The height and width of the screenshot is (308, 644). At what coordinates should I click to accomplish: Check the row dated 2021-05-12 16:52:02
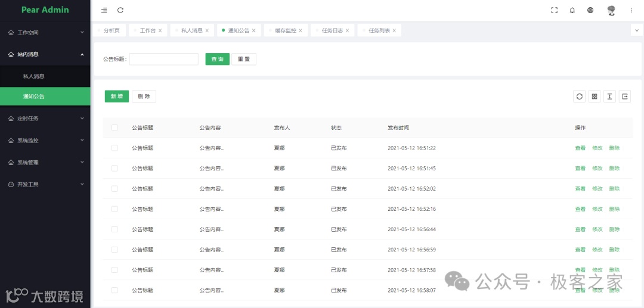pyautogui.click(x=114, y=189)
